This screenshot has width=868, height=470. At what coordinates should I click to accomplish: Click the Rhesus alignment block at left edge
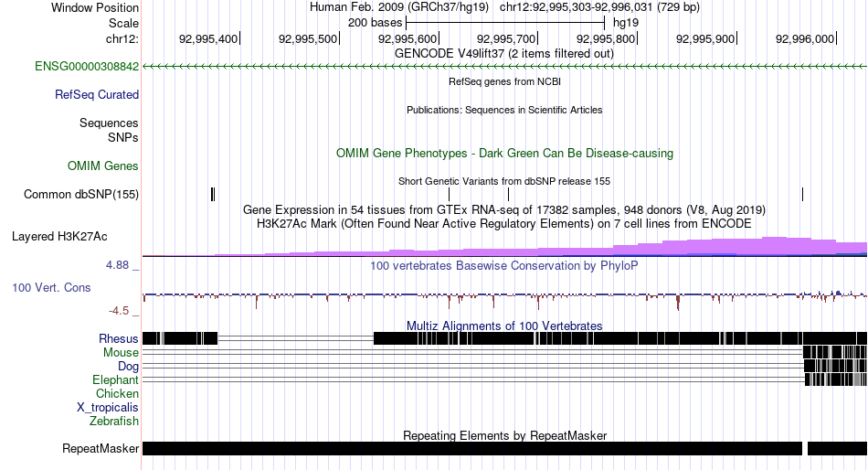coord(180,338)
